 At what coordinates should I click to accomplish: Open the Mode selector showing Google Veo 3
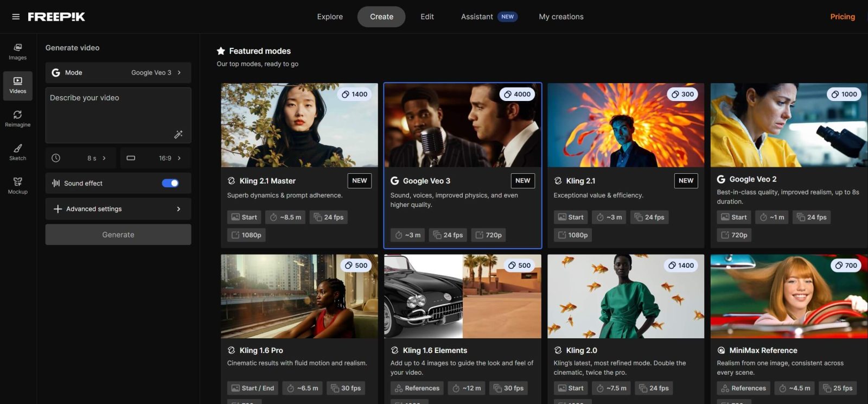118,73
